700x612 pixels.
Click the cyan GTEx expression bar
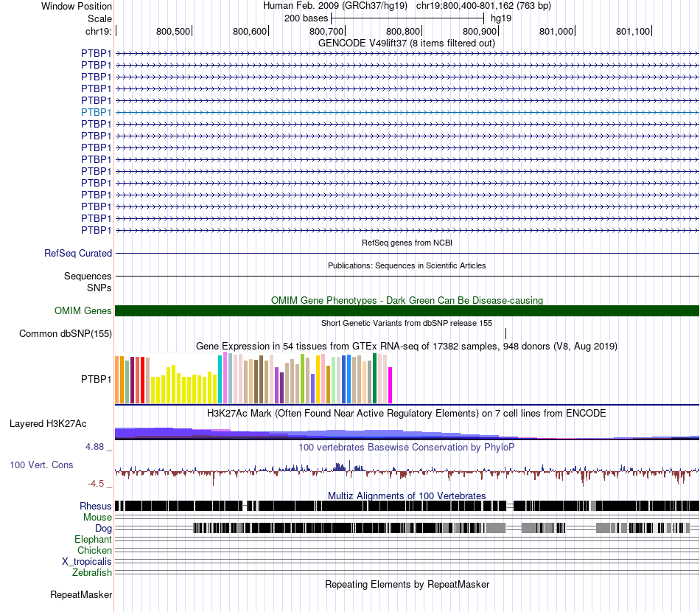click(220, 380)
